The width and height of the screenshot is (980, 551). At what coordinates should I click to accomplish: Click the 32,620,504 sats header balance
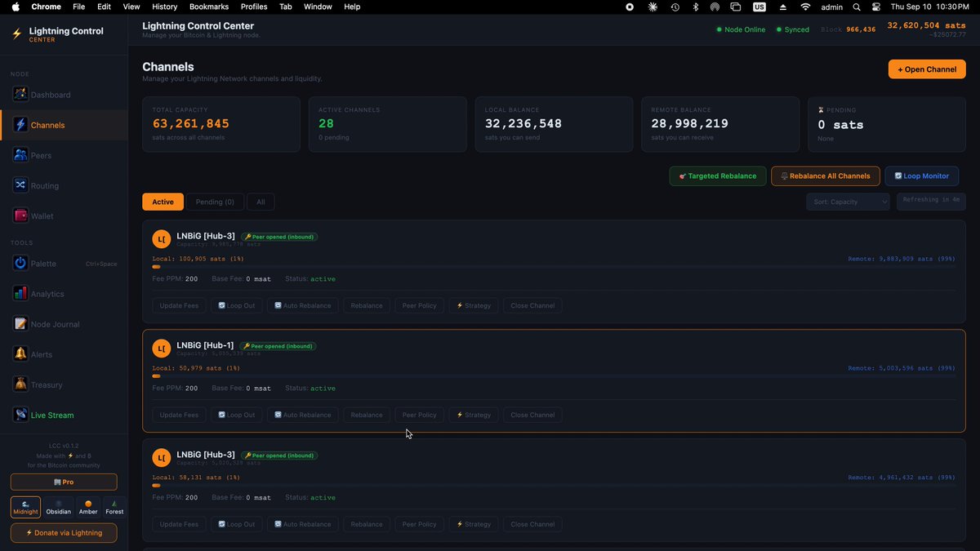[926, 25]
